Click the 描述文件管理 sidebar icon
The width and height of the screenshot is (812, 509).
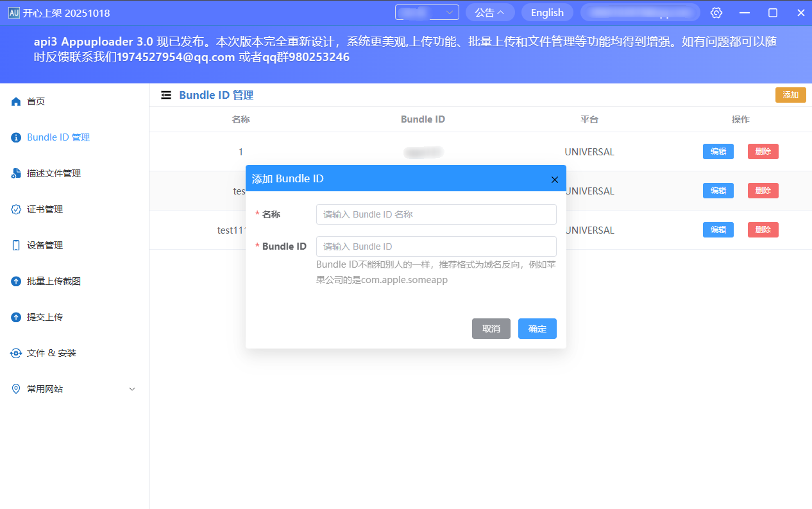point(16,173)
